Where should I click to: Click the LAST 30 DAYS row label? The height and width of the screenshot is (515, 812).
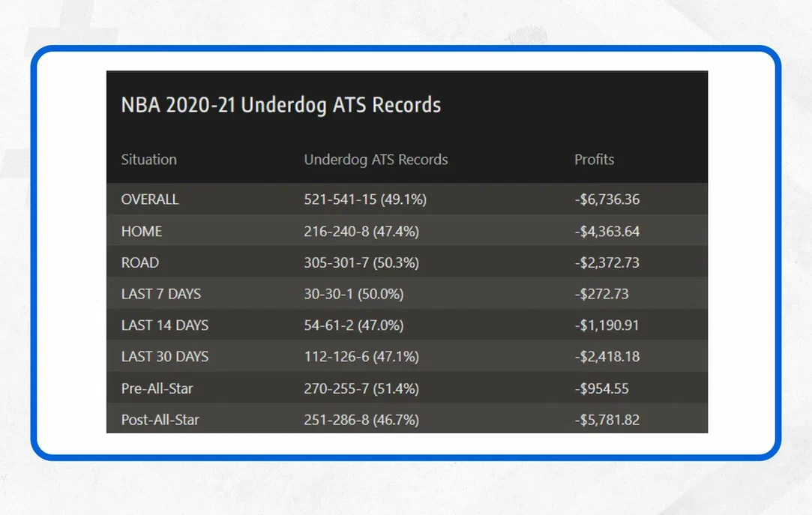(165, 357)
